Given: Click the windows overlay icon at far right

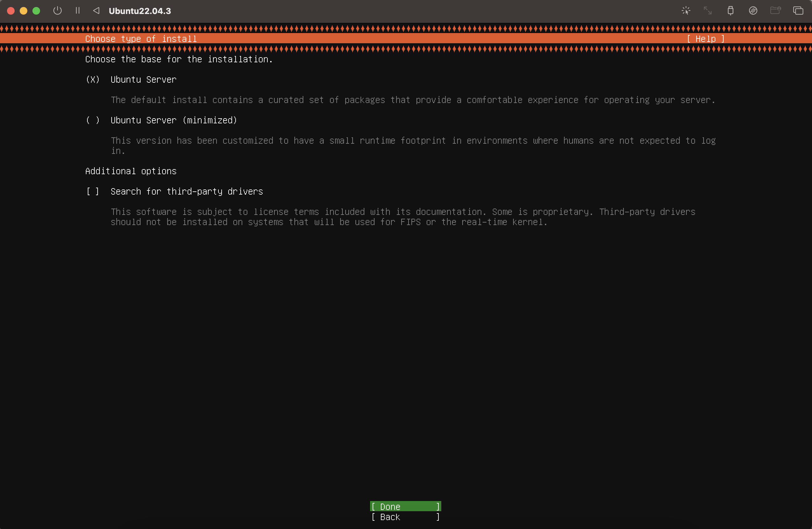Looking at the screenshot, I should (x=798, y=10).
